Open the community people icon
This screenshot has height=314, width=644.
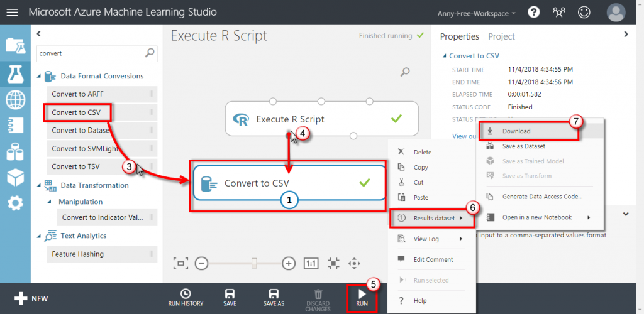pyautogui.click(x=559, y=13)
